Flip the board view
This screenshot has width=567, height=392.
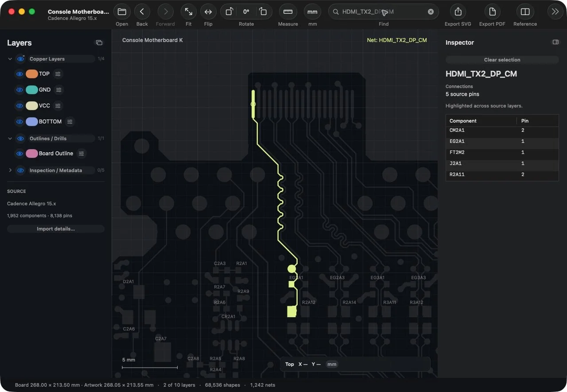pos(208,12)
